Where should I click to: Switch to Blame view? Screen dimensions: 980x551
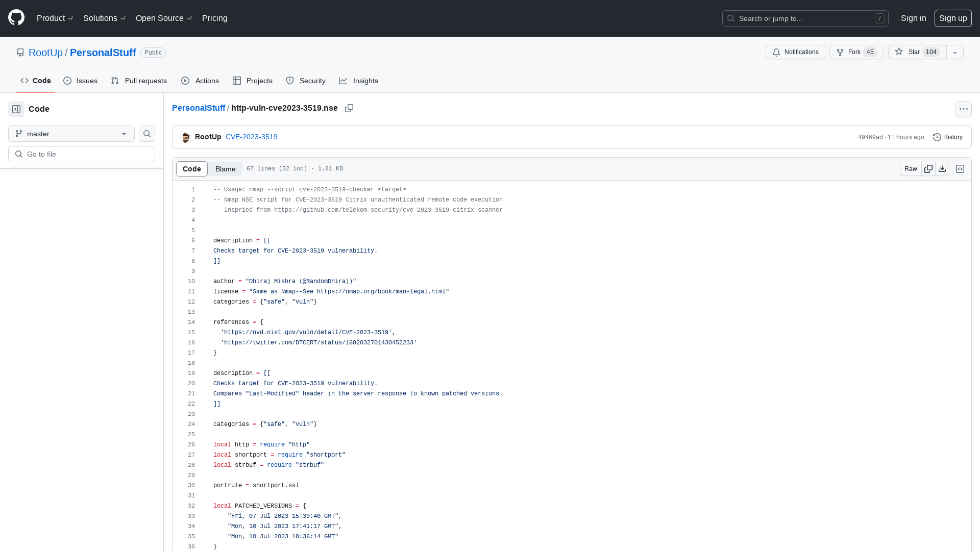(x=225, y=169)
